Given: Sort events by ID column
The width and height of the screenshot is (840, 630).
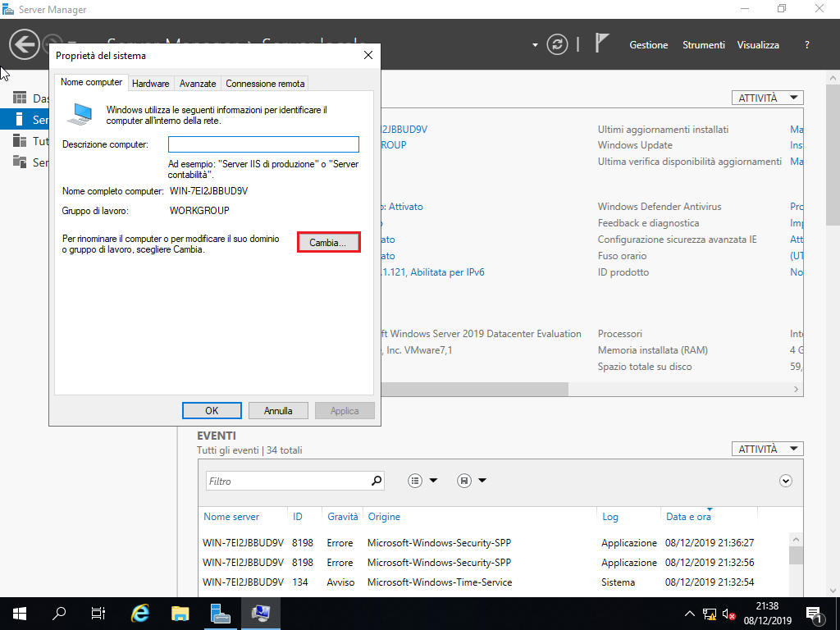Looking at the screenshot, I should tap(298, 517).
